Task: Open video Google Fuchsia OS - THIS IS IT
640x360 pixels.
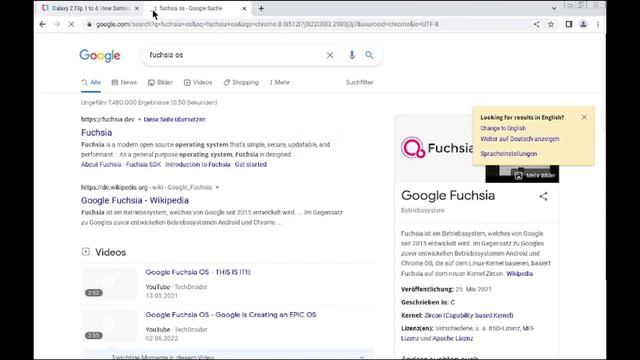Action: pyautogui.click(x=198, y=272)
